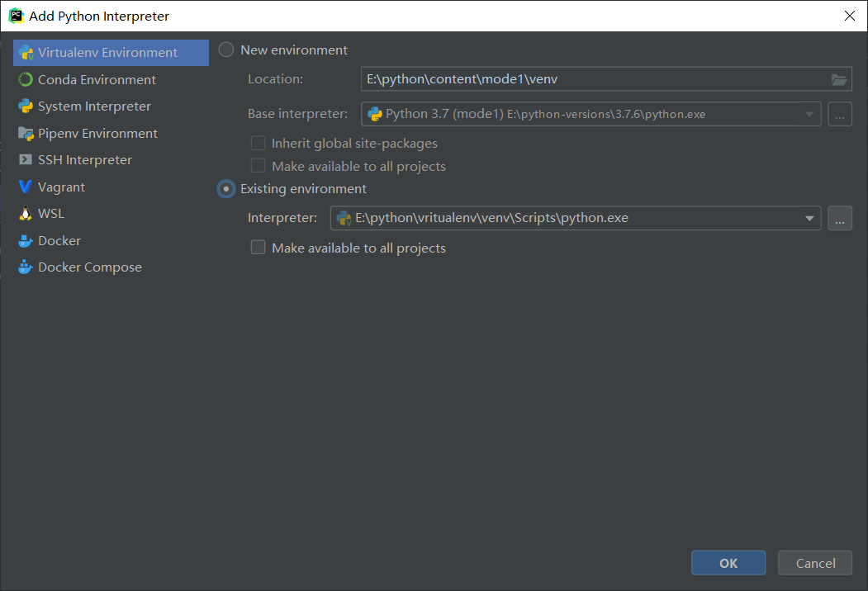Image resolution: width=868 pixels, height=591 pixels.
Task: Toggle Make available to all projects under Existing environment
Action: (258, 248)
